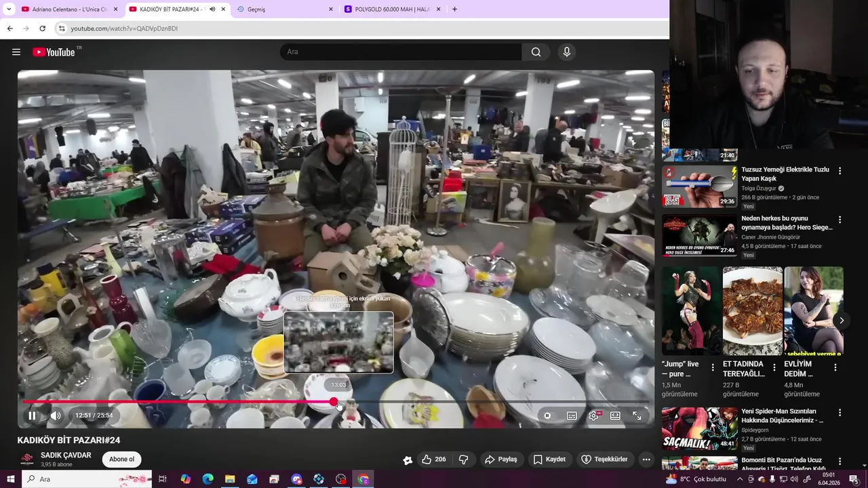Dislike the video
The image size is (868, 488).
coord(464,460)
